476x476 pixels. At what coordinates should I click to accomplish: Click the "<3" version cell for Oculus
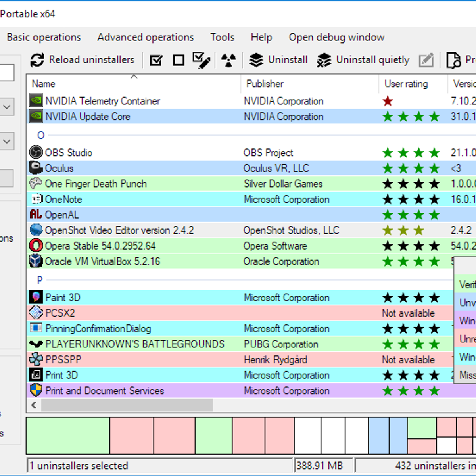tap(456, 168)
